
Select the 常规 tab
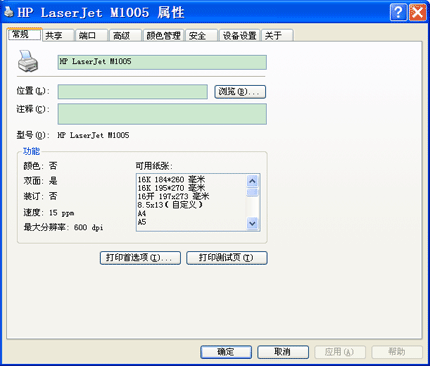(24, 34)
